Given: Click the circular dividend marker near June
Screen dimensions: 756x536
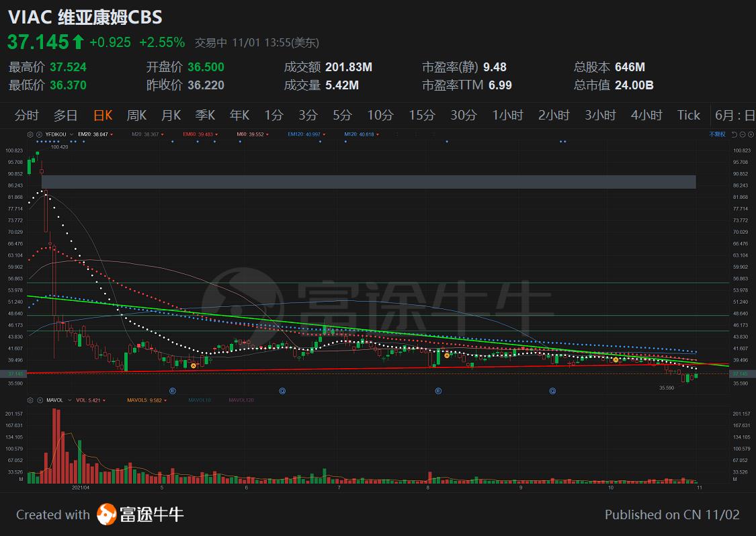Looking at the screenshot, I should click(282, 391).
